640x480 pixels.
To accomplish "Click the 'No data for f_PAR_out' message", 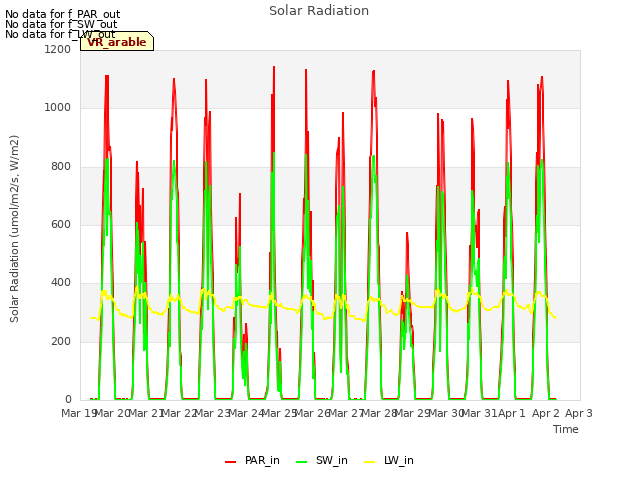I will [x=62, y=15].
